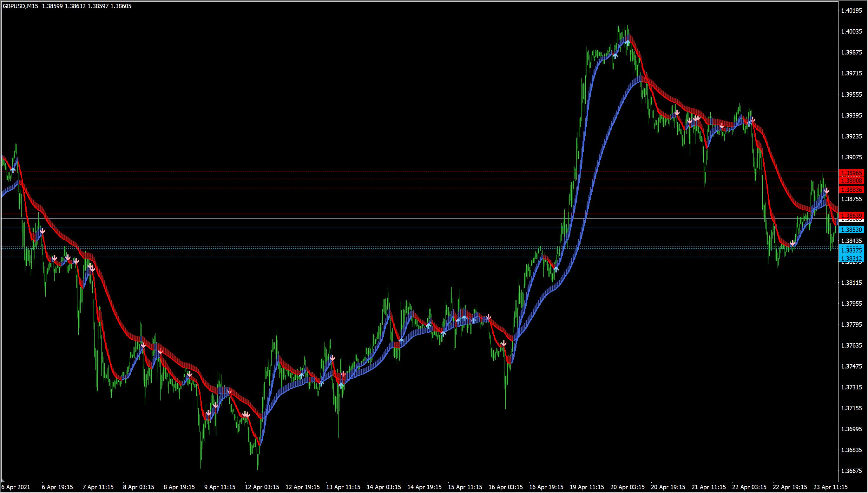Click the GBPUSD,M15 chart title text
This screenshot has width=868, height=493.
click(20, 6)
